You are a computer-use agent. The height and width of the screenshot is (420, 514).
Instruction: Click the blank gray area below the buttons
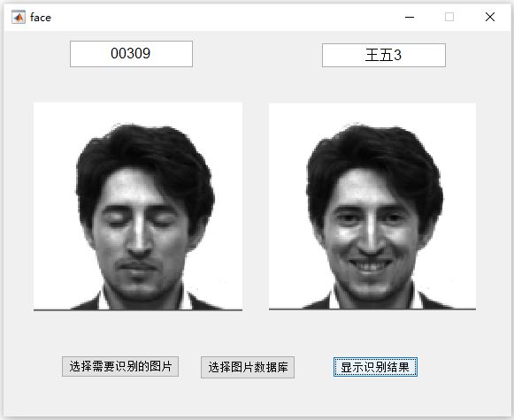click(x=257, y=398)
